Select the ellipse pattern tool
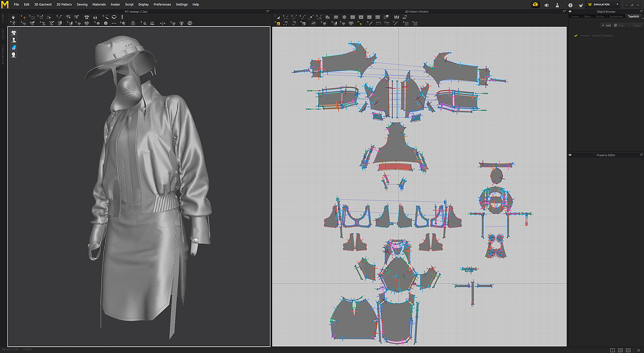 [344, 17]
